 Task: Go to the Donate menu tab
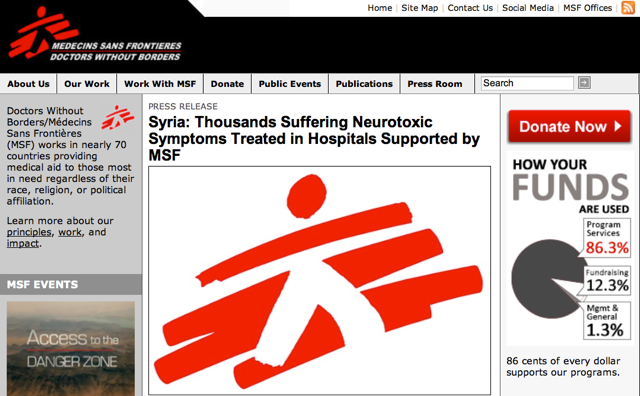227,84
